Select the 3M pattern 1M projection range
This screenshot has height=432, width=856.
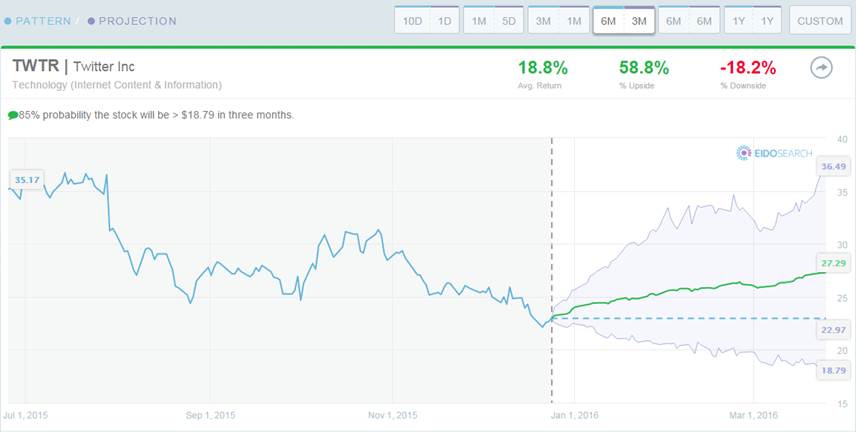558,21
